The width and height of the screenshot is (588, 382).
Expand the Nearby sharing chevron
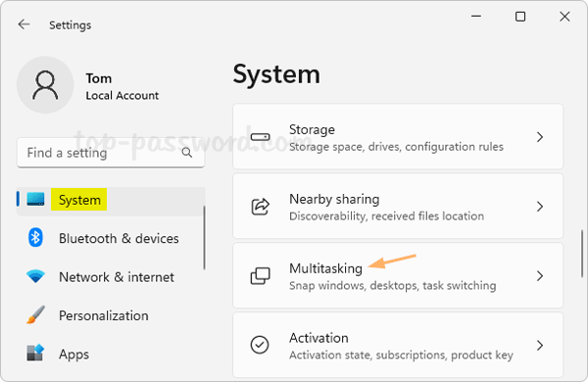(x=540, y=207)
